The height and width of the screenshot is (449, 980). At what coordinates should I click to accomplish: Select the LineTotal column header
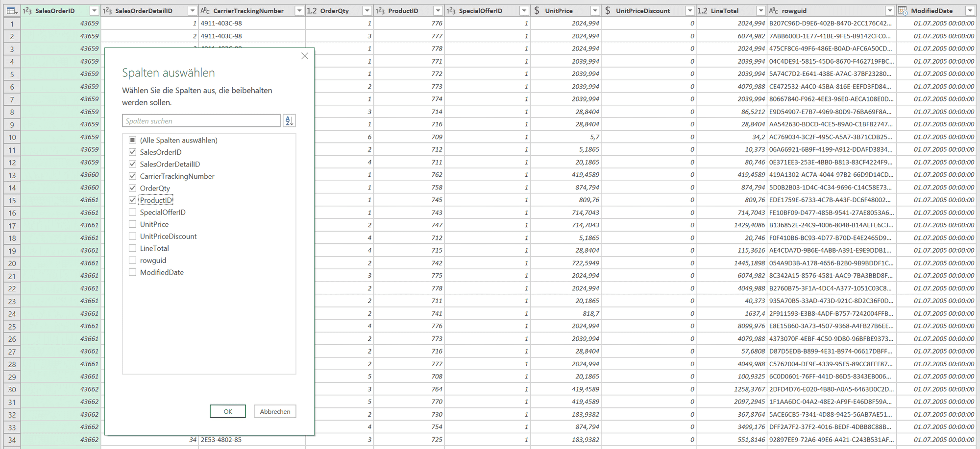click(732, 11)
